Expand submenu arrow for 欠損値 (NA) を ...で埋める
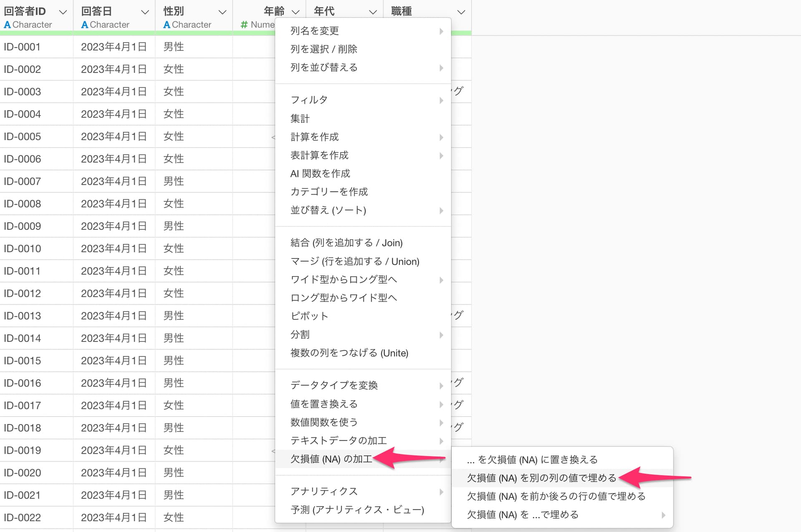Viewport: 801px width, 532px height. pyautogui.click(x=663, y=515)
